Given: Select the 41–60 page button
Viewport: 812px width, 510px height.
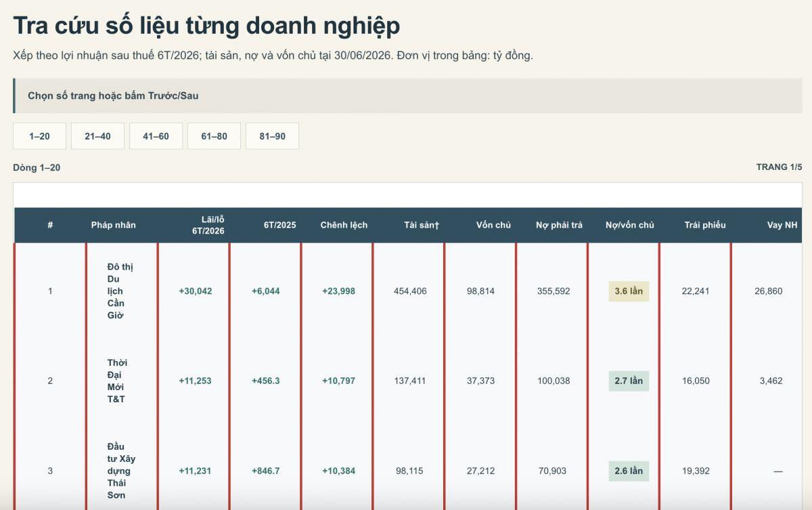Looking at the screenshot, I should point(156,136).
